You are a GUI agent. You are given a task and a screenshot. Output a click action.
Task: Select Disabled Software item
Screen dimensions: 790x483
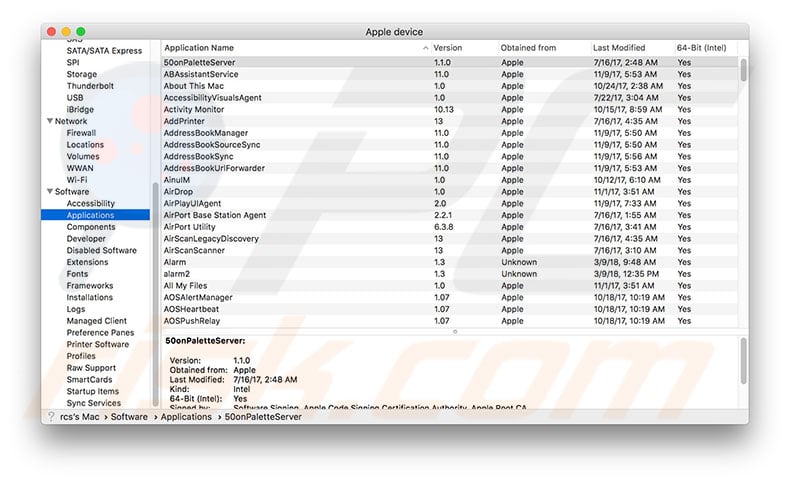(101, 250)
